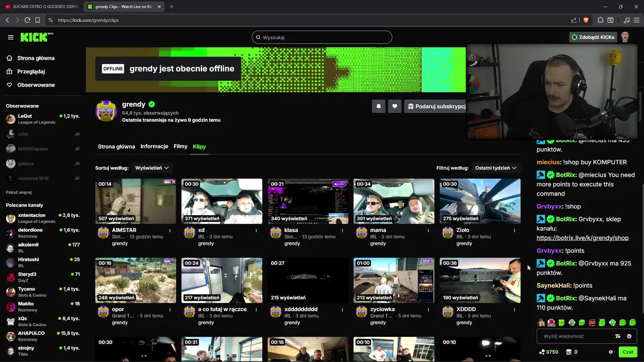Open the three-dot menu for Zioło clip
This screenshot has height=362, width=644.
coord(514,231)
